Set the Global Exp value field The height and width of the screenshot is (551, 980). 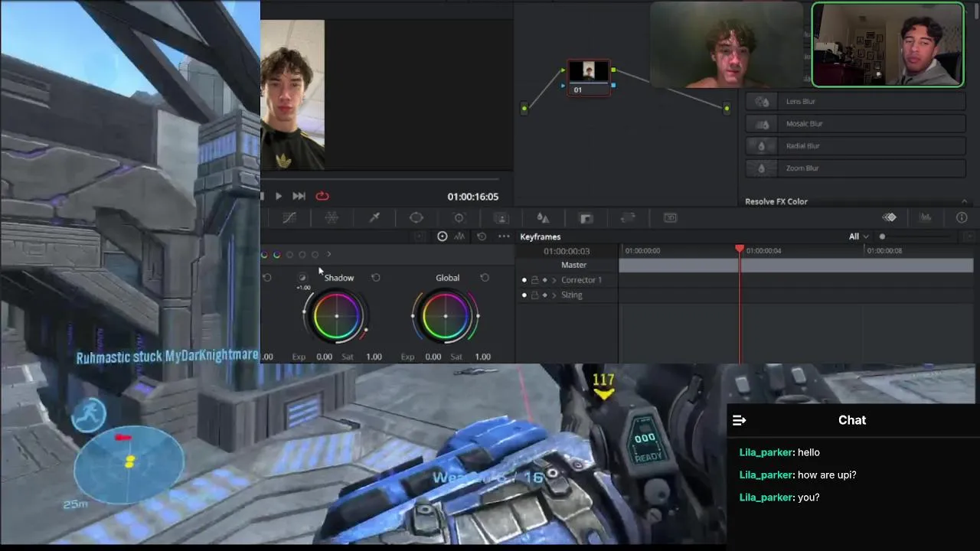[x=433, y=357]
